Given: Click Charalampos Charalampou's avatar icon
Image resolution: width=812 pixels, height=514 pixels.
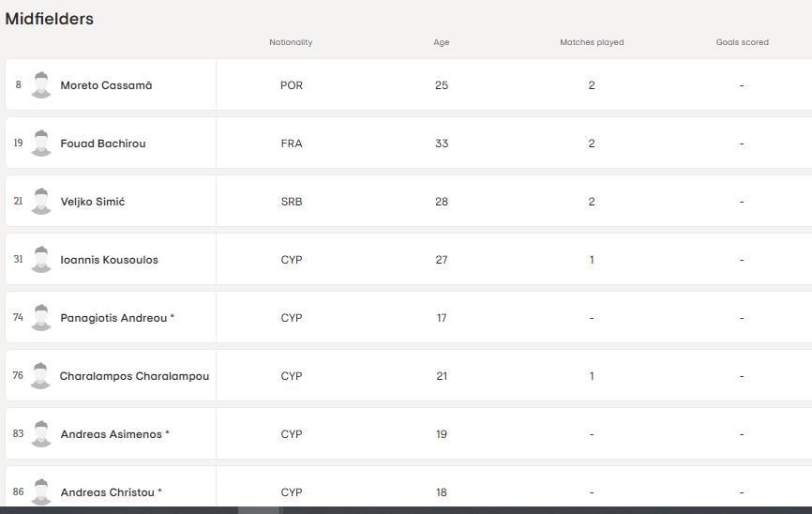Looking at the screenshot, I should (40, 376).
